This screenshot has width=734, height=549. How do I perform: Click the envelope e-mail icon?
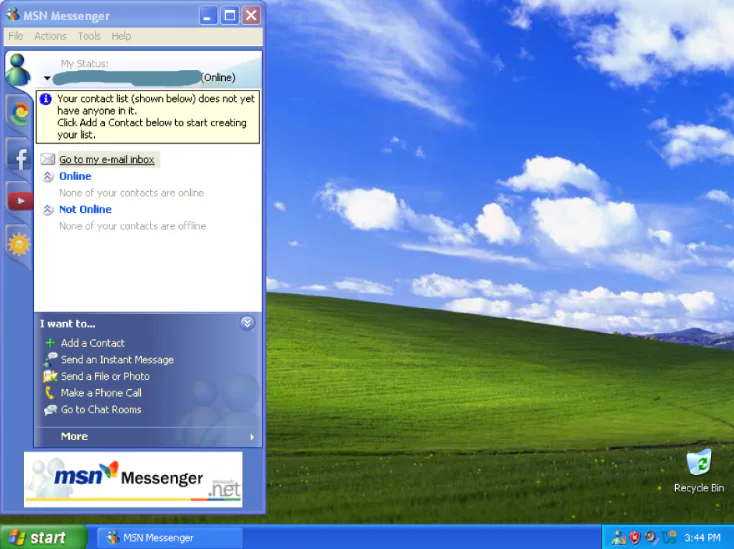(x=48, y=159)
